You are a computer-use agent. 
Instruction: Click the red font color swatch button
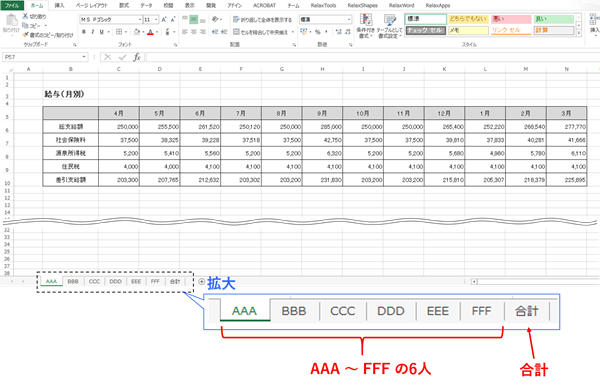150,32
